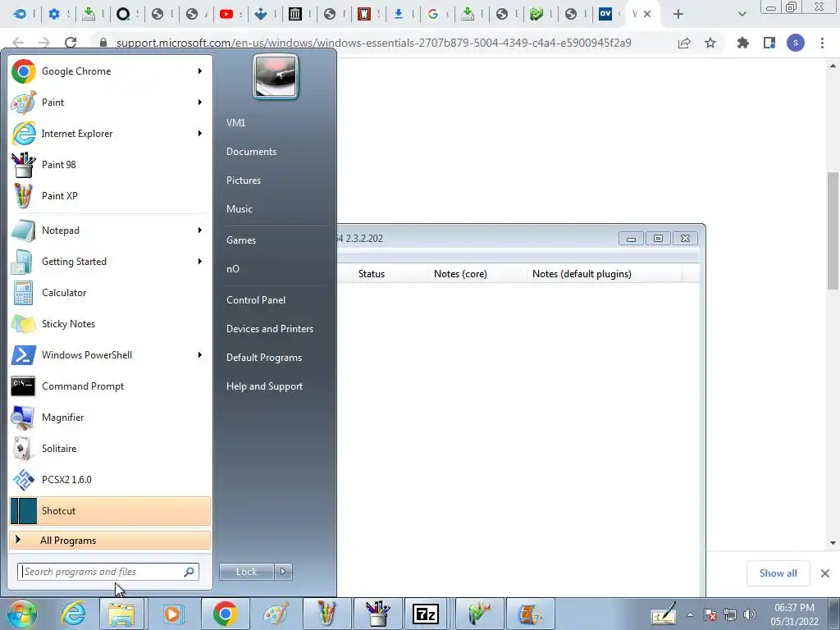Open Internet Explorer from the taskbar
Image resolution: width=840 pixels, height=630 pixels.
click(73, 614)
